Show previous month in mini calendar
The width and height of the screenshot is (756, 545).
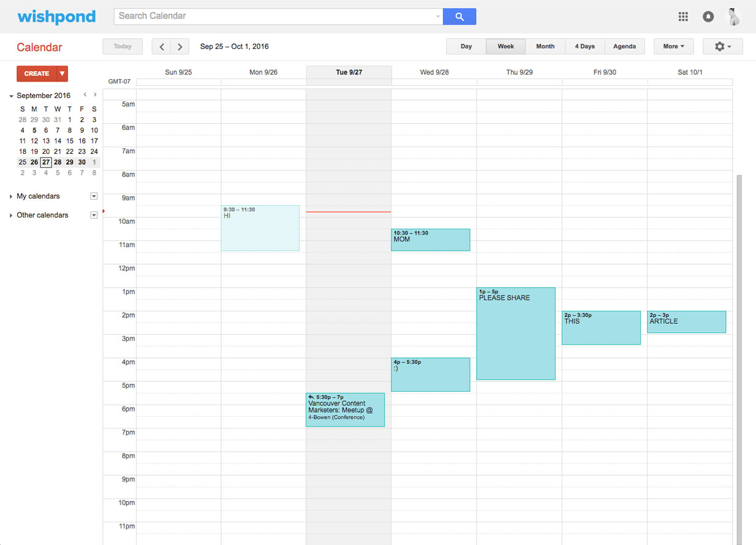pos(85,95)
